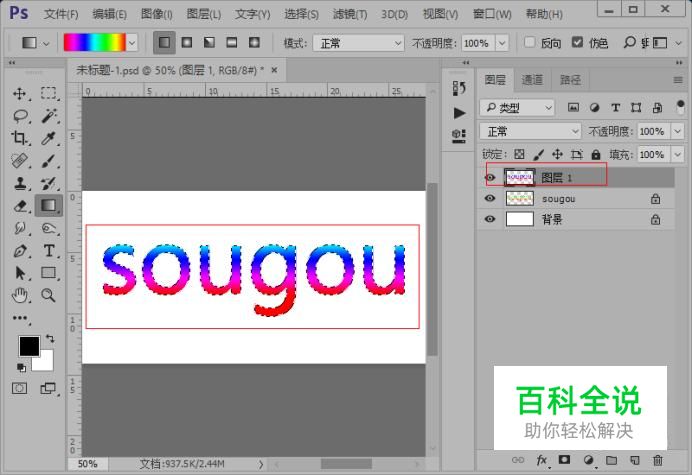The image size is (692, 475).
Task: Choose reflected gradient style
Action: (232, 43)
